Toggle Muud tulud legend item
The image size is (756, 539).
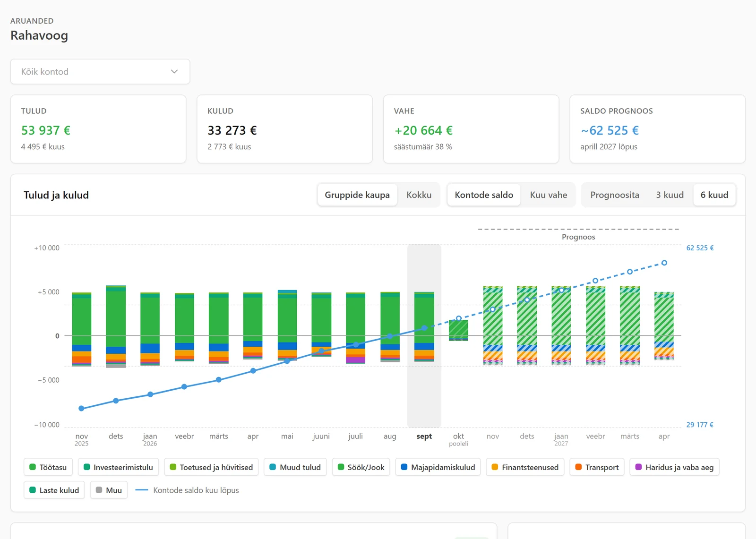(x=295, y=467)
